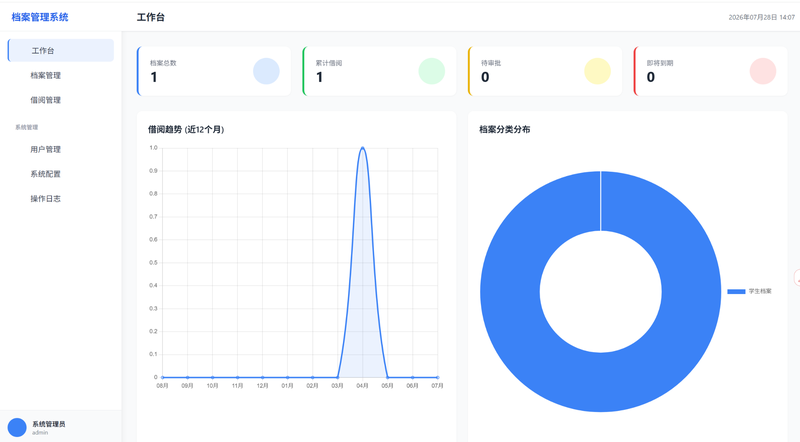Click the 04月 peak point on trend chart
Image resolution: width=800 pixels, height=442 pixels.
click(x=362, y=148)
